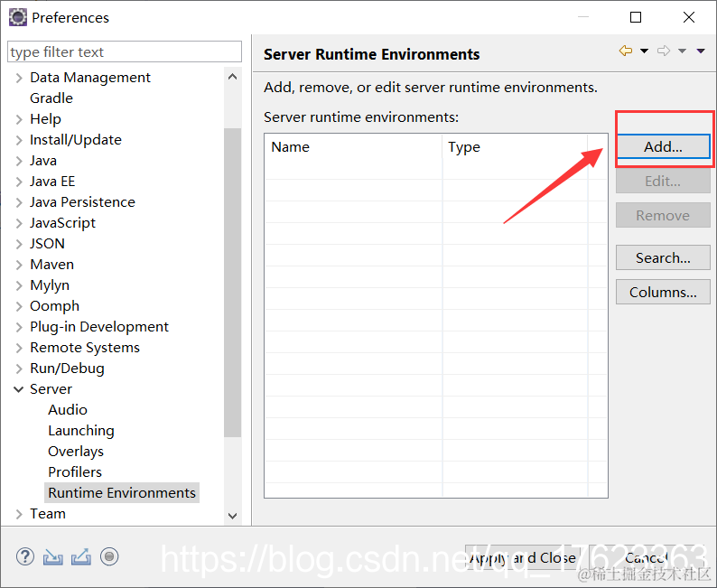Click the Columns... button
717x588 pixels.
coord(663,292)
